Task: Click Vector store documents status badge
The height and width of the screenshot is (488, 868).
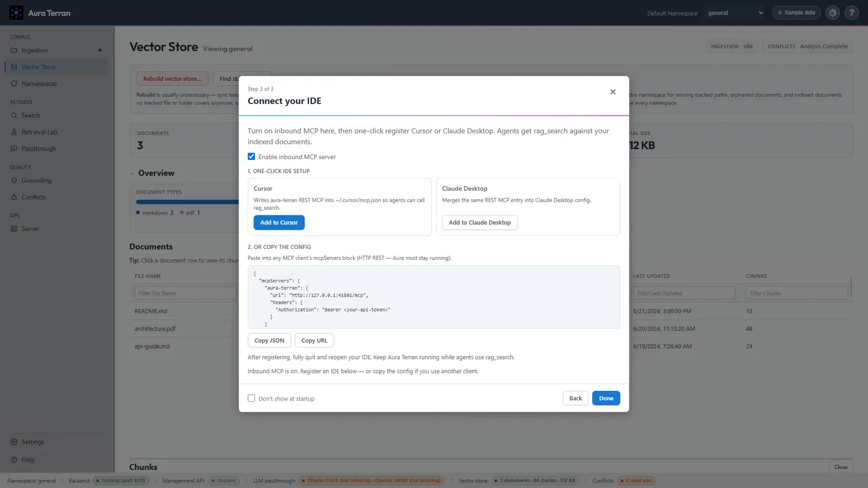Action: click(535, 480)
